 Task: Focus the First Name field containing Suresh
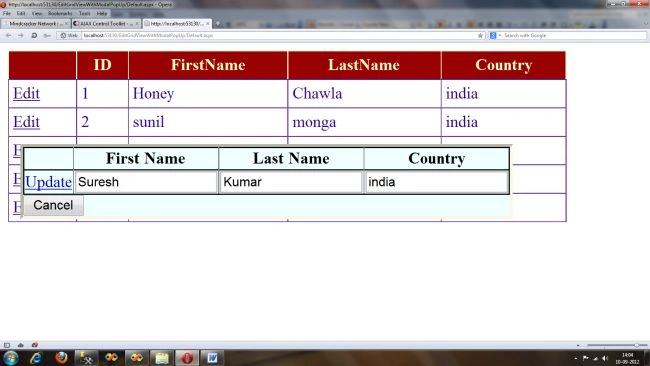(x=146, y=182)
